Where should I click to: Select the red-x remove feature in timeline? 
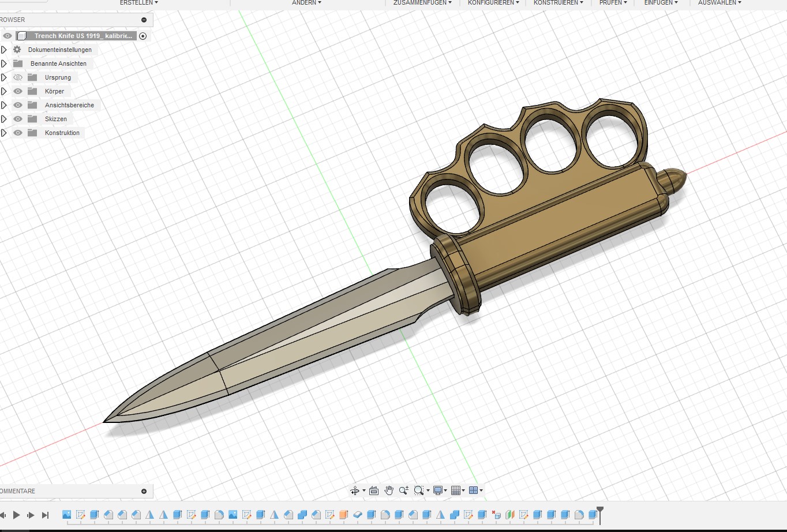click(x=496, y=515)
